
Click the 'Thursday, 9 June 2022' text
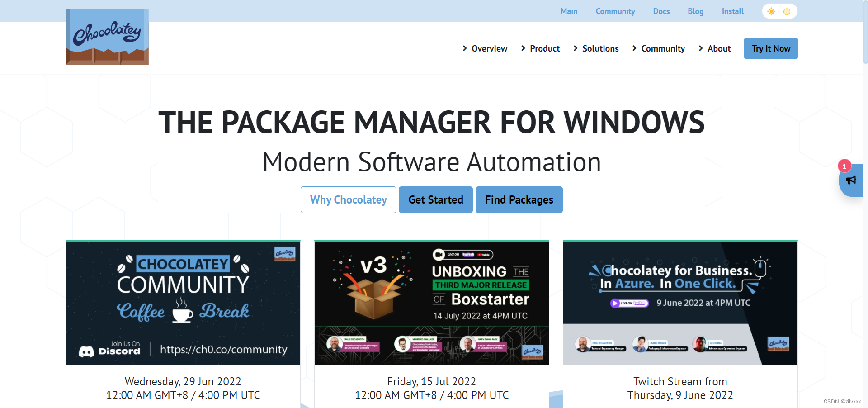(680, 395)
